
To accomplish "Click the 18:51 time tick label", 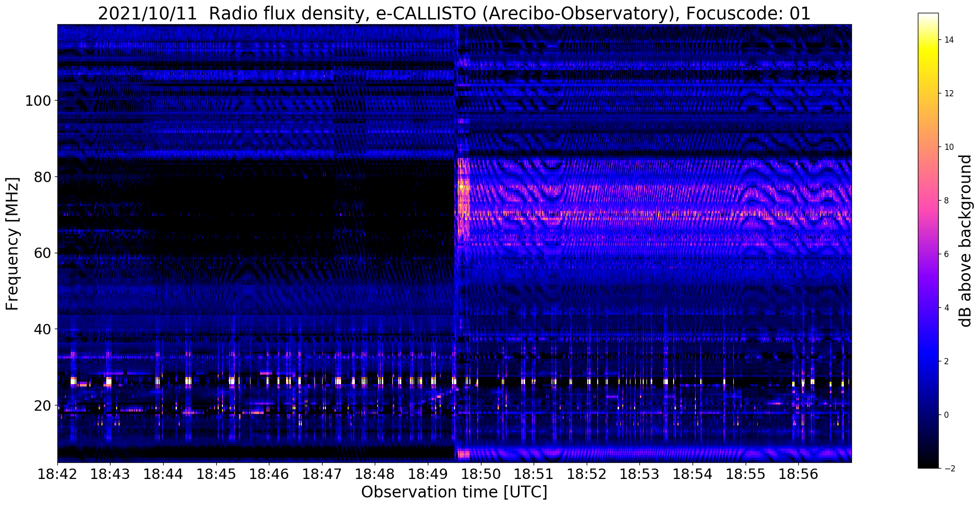I will point(534,474).
